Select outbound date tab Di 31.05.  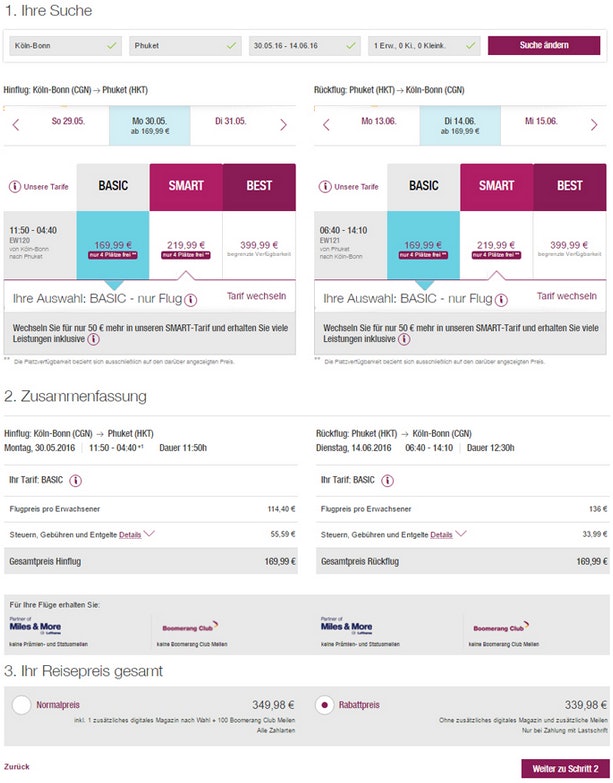[231, 121]
